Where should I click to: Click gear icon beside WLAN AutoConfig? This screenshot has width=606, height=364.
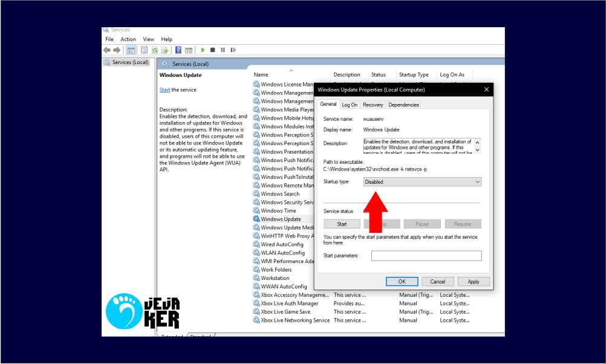(256, 253)
